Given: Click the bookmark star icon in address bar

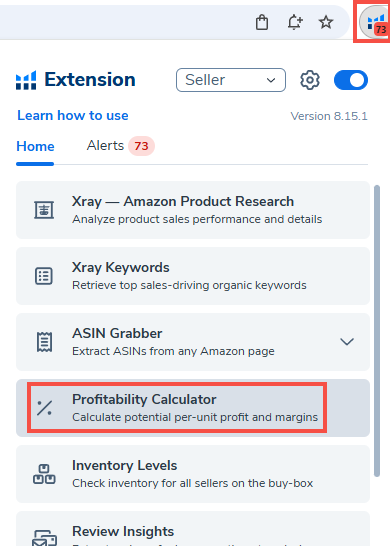Looking at the screenshot, I should tap(326, 23).
